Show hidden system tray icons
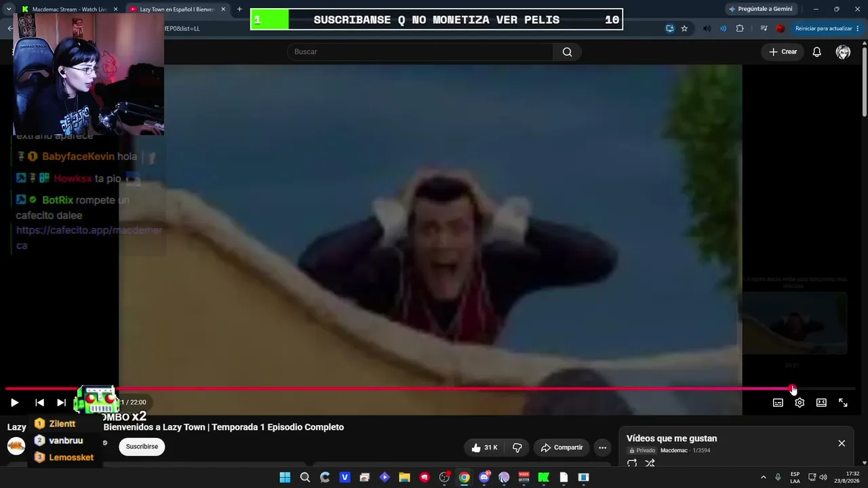Screen dimensions: 868x488 tap(763, 477)
